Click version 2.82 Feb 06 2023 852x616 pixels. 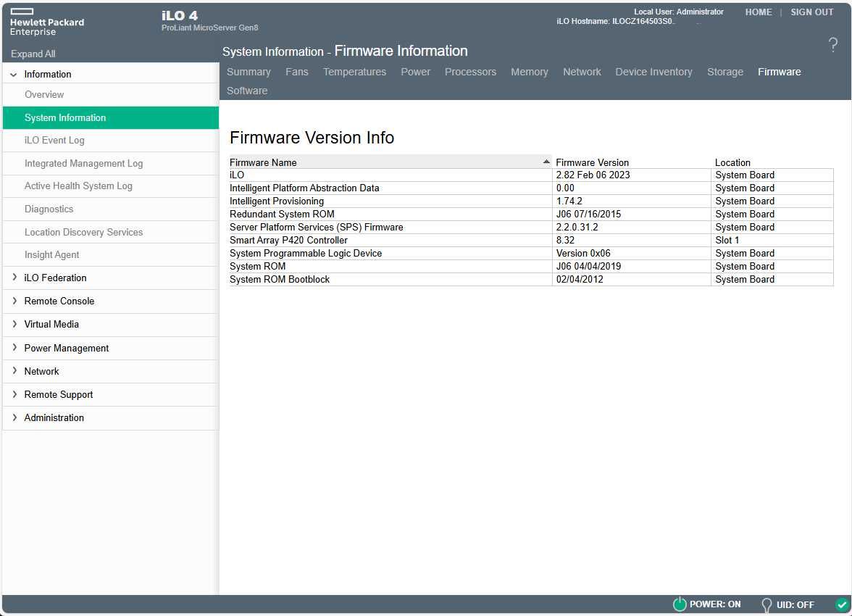click(593, 175)
